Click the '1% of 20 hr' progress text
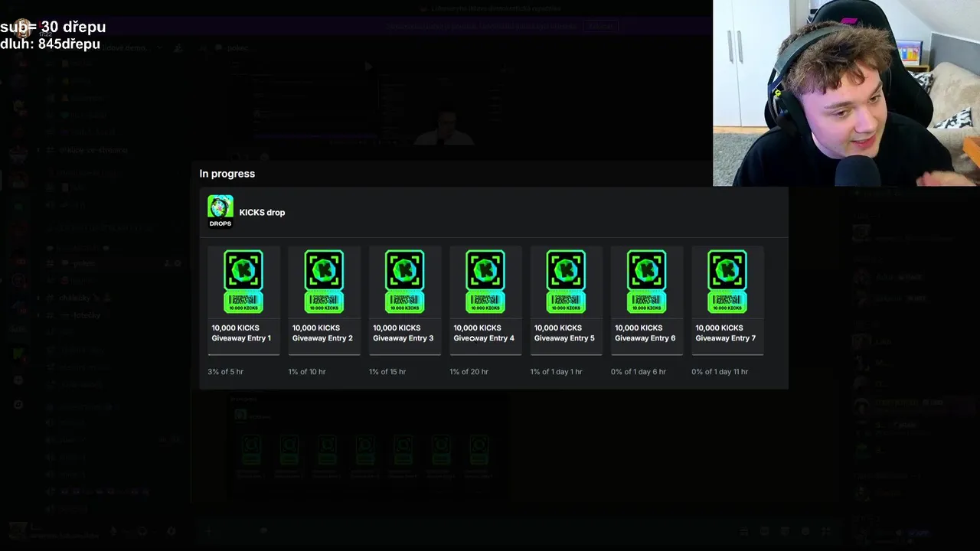Screen dimensions: 980x551 [x=469, y=371]
